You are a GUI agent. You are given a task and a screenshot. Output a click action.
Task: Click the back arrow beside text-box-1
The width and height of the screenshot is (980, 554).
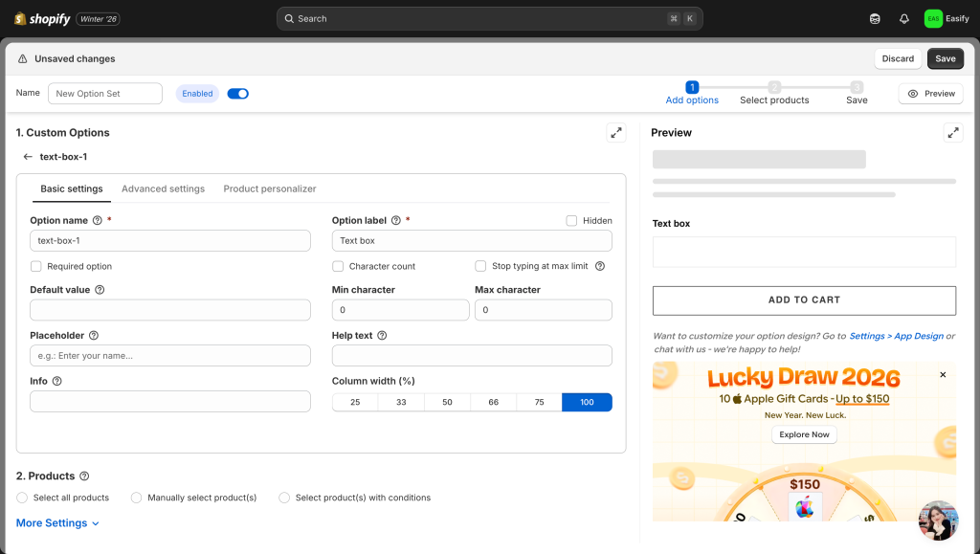click(x=28, y=157)
